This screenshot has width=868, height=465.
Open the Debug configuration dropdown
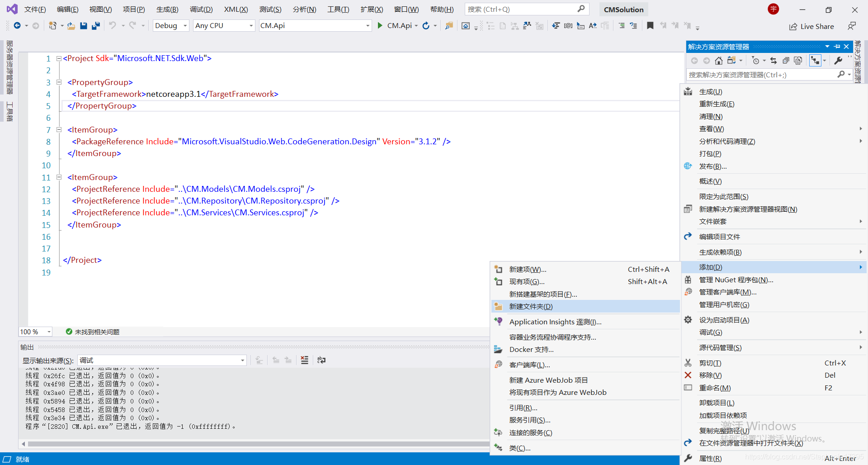(171, 26)
